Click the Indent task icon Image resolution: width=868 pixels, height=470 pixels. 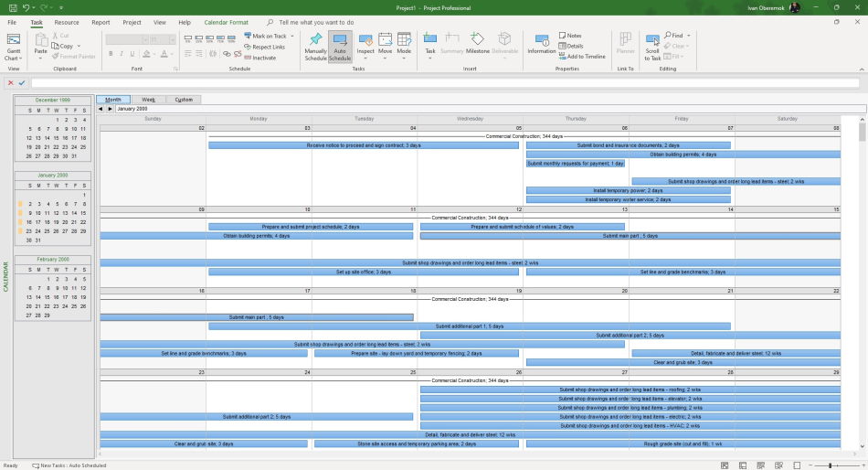click(x=199, y=54)
